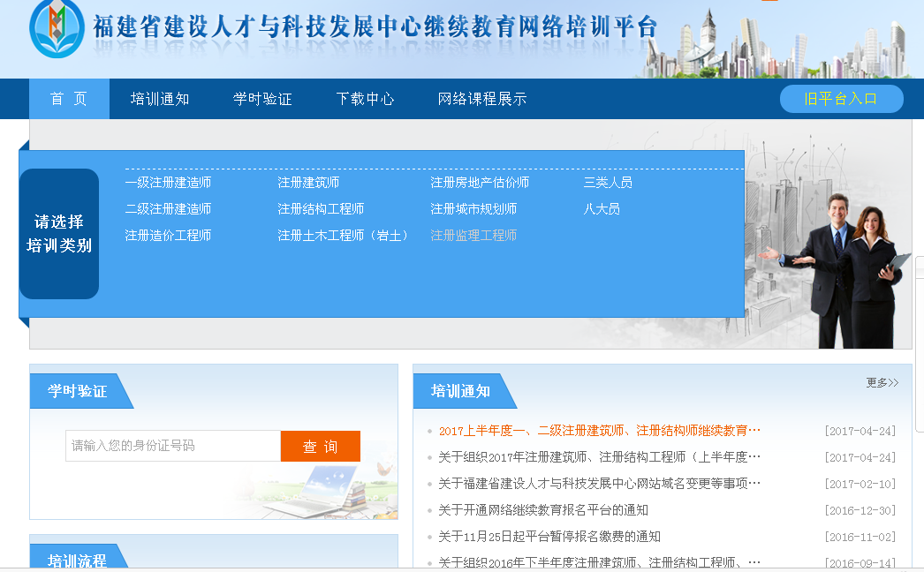Viewport: 924px width, 572px height.
Task: Select 注册结构工程师 category
Action: coord(321,209)
